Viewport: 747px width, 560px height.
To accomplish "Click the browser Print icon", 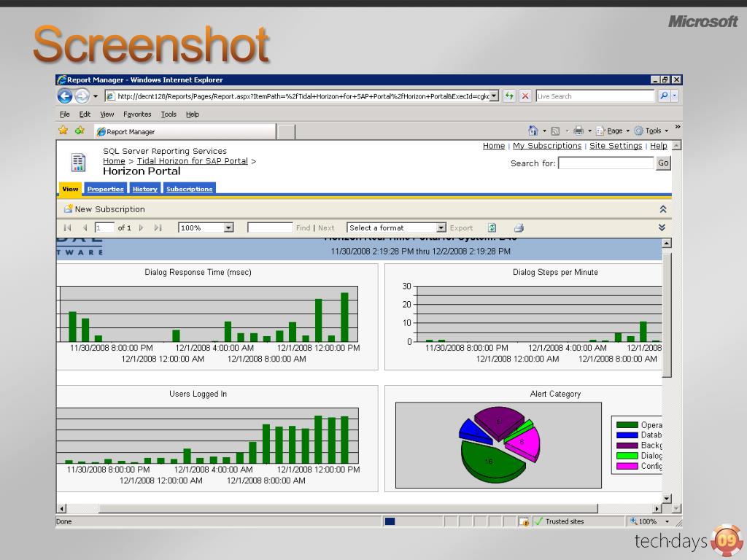I will [578, 131].
